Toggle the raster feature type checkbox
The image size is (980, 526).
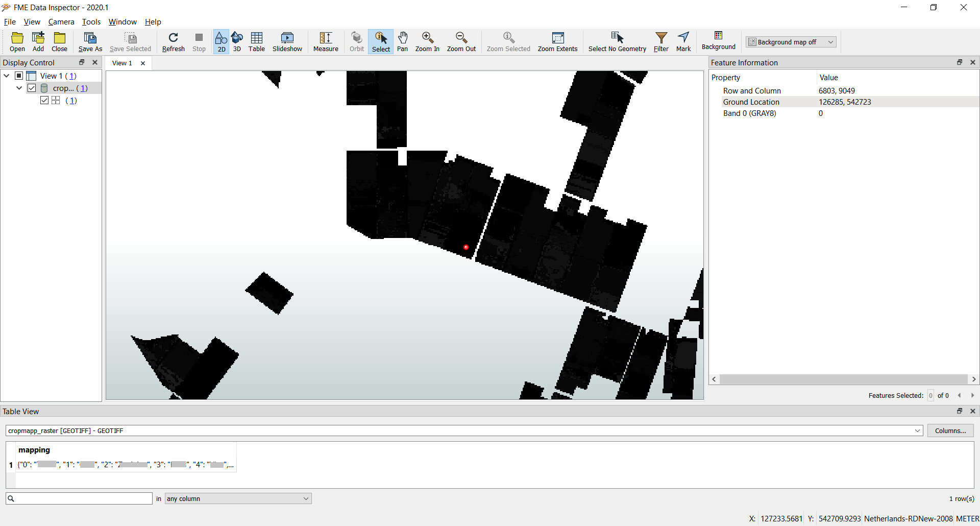[x=44, y=100]
